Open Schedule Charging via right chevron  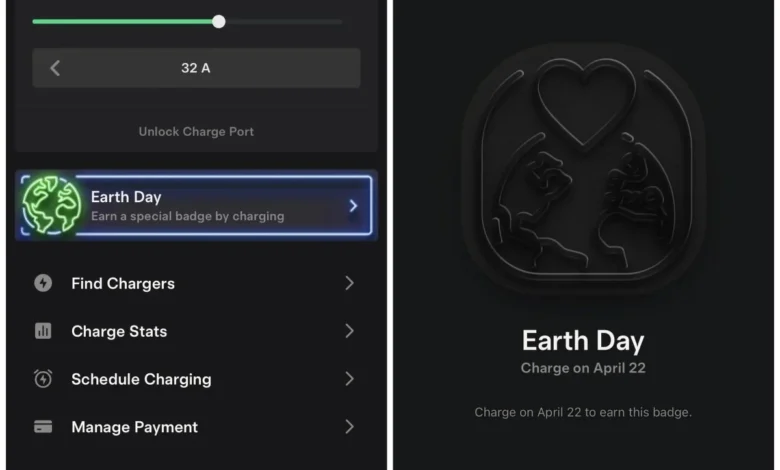pos(350,378)
